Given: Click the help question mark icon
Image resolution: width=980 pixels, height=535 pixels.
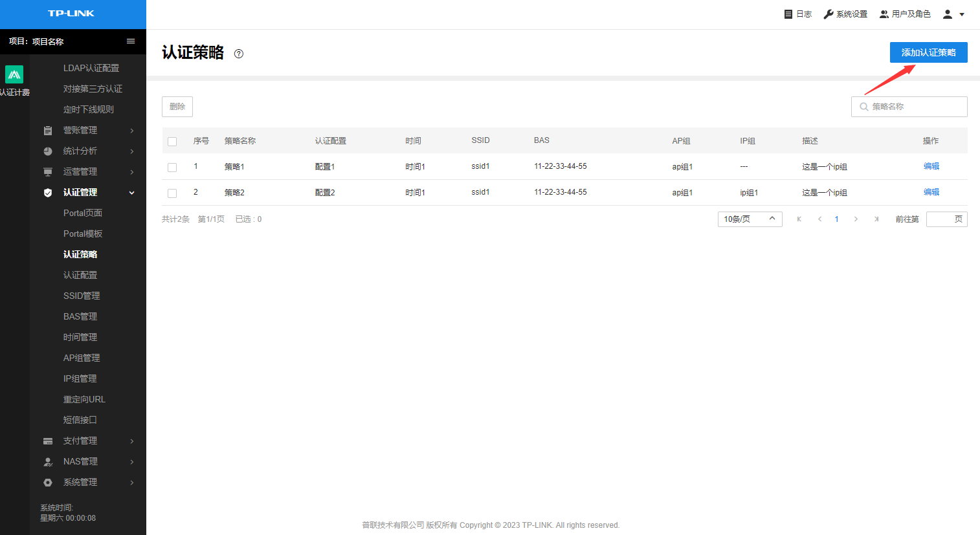Looking at the screenshot, I should [239, 54].
